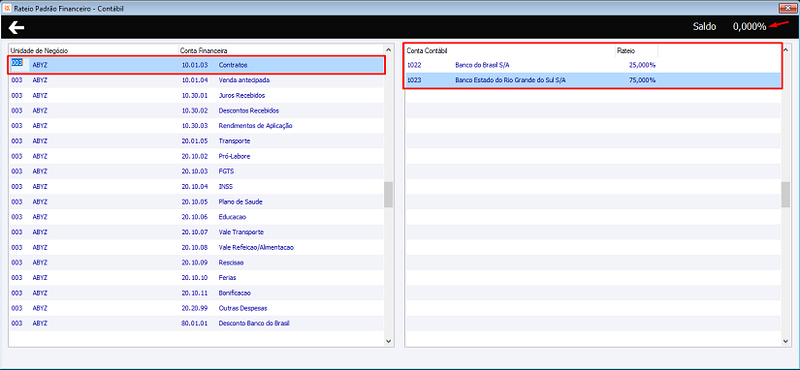Select the Educacao row
Image resolution: width=800 pixels, height=370 pixels.
196,217
